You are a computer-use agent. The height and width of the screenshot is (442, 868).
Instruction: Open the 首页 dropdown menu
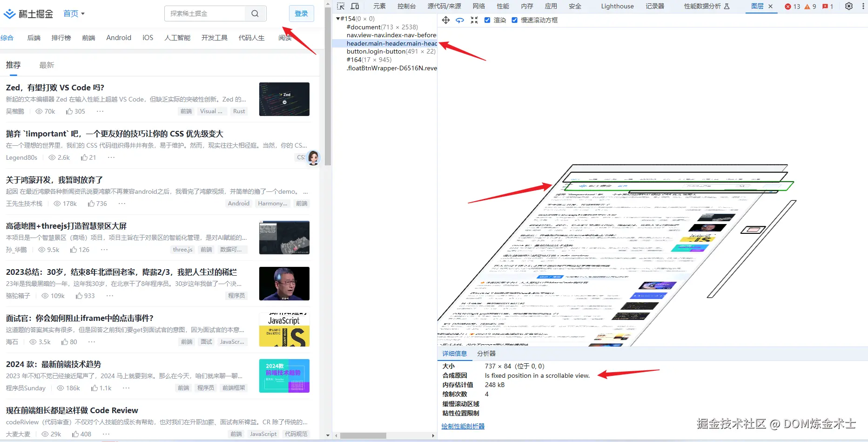(x=74, y=14)
